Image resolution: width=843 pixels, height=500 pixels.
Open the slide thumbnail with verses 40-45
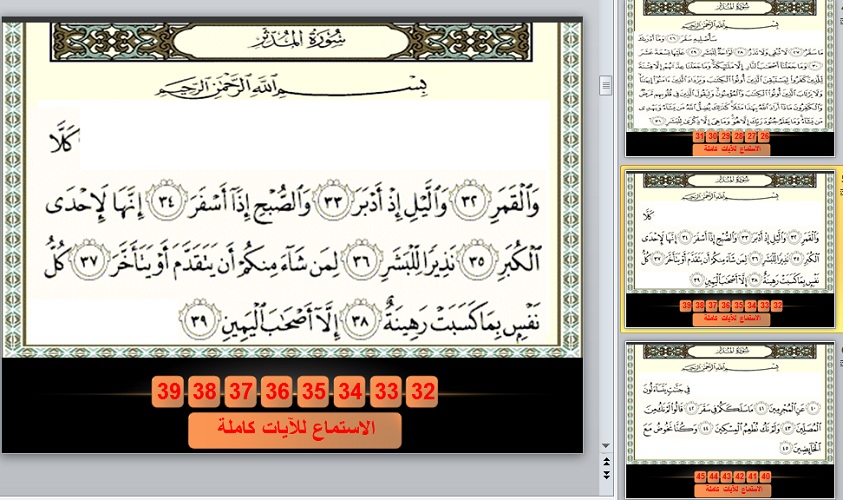click(x=730, y=420)
